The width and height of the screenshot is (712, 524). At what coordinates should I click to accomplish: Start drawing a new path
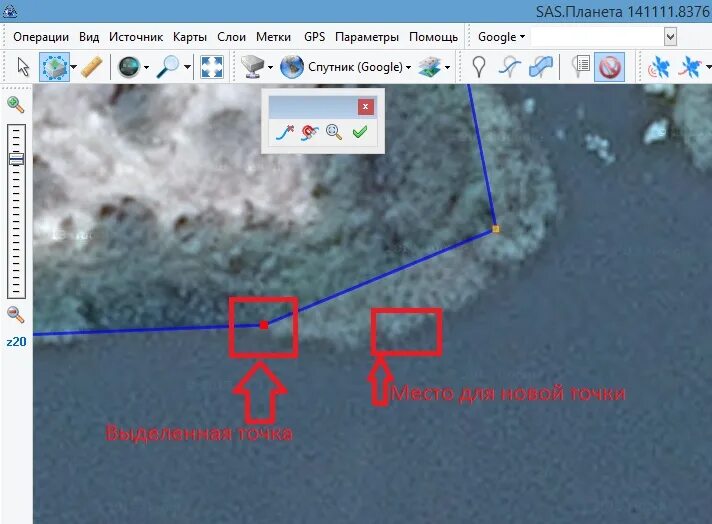(x=509, y=67)
